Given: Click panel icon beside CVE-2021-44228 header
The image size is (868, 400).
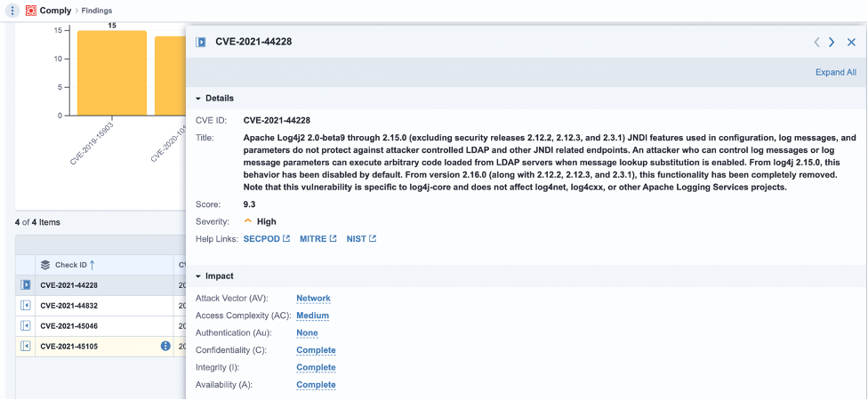Looking at the screenshot, I should click(x=201, y=42).
